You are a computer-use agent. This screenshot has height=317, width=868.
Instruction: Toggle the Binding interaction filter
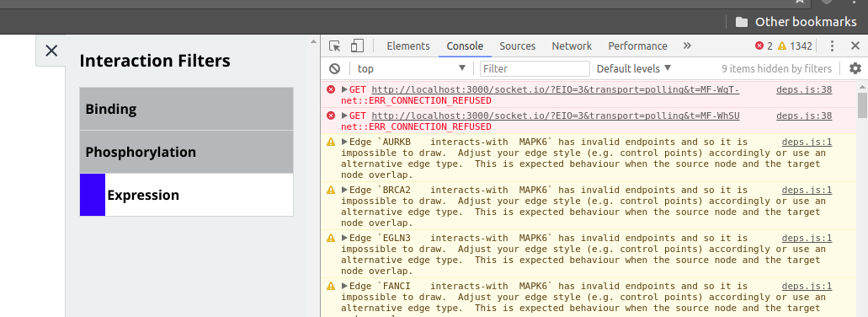[186, 109]
